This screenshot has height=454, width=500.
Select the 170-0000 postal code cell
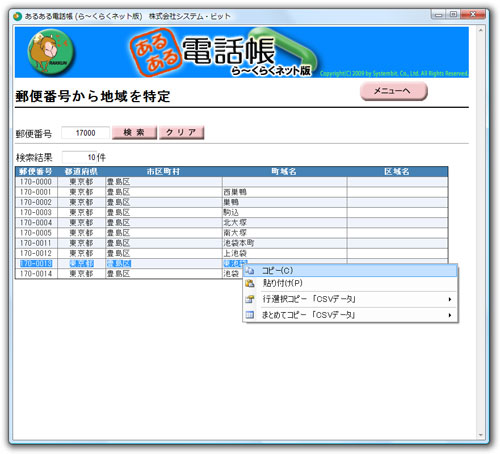pos(36,182)
